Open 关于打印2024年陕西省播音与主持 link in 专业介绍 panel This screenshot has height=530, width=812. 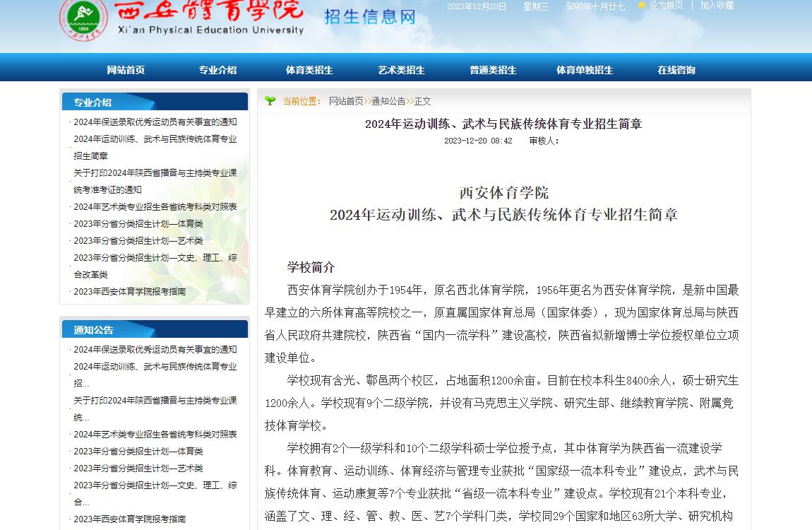155,182
